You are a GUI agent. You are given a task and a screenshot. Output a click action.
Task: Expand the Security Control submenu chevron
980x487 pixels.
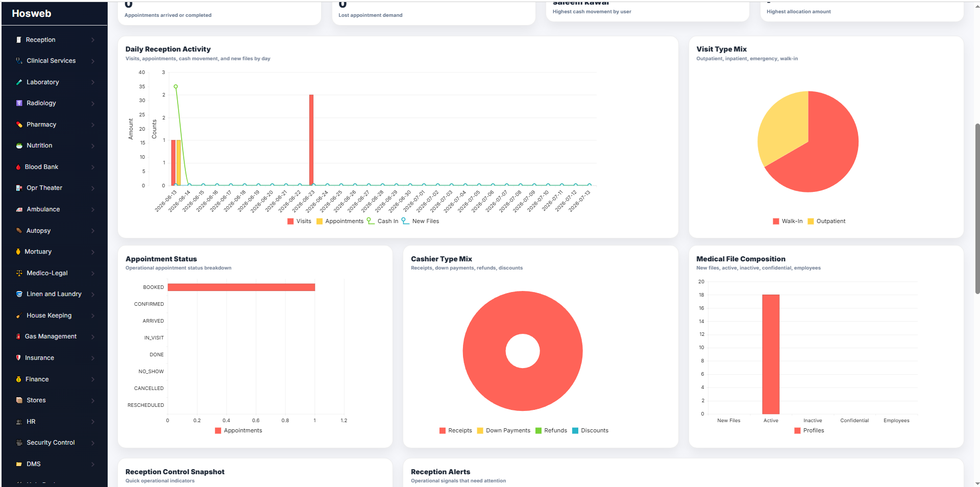[93, 443]
